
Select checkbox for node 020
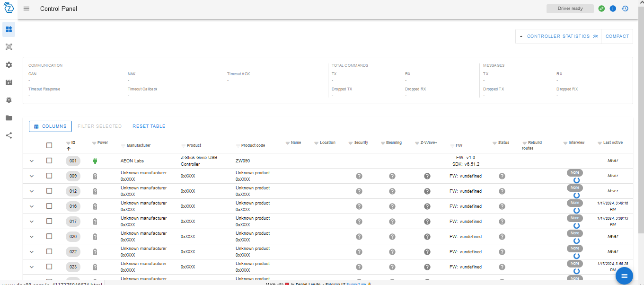pos(49,237)
